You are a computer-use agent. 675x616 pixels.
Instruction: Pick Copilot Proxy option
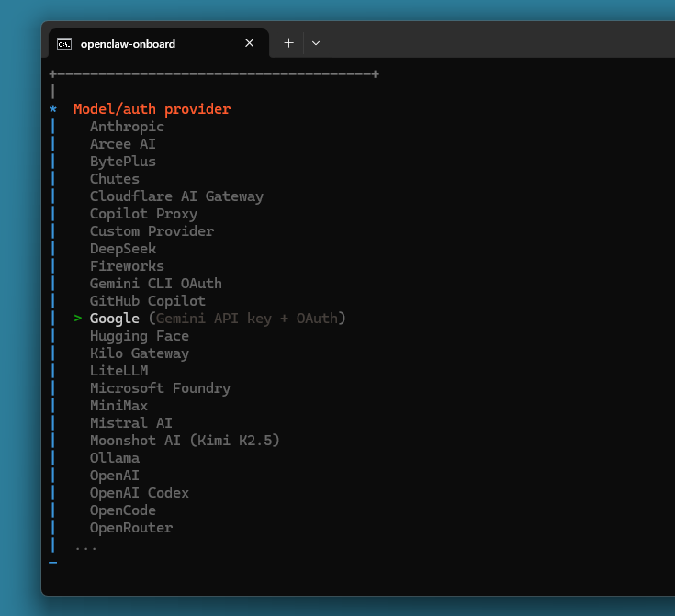click(x=143, y=214)
